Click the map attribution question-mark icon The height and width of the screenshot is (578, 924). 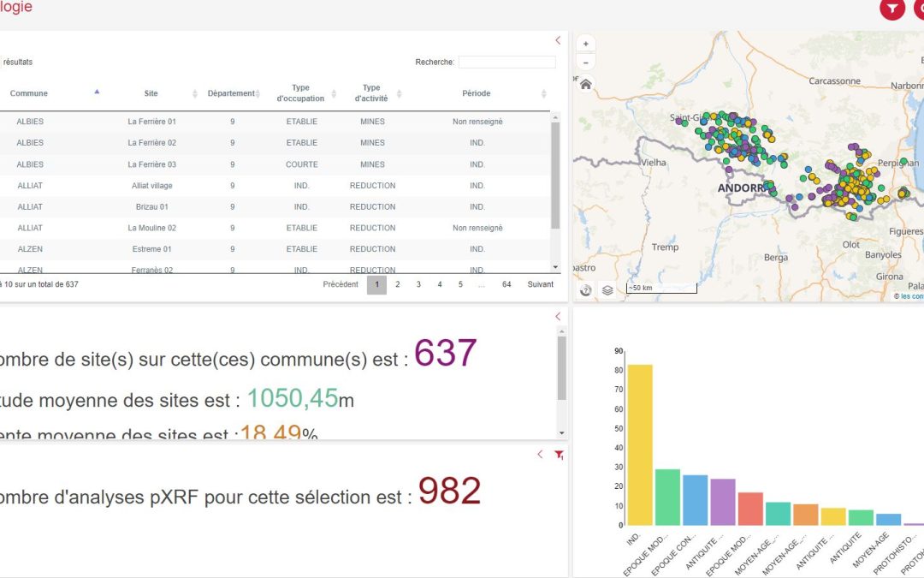585,290
